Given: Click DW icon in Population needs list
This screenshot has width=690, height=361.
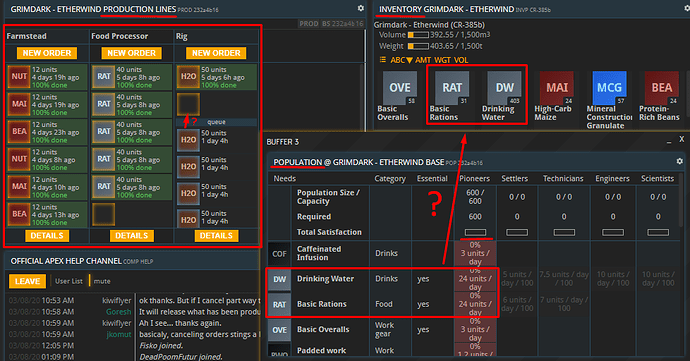Looking at the screenshot, I should [279, 279].
